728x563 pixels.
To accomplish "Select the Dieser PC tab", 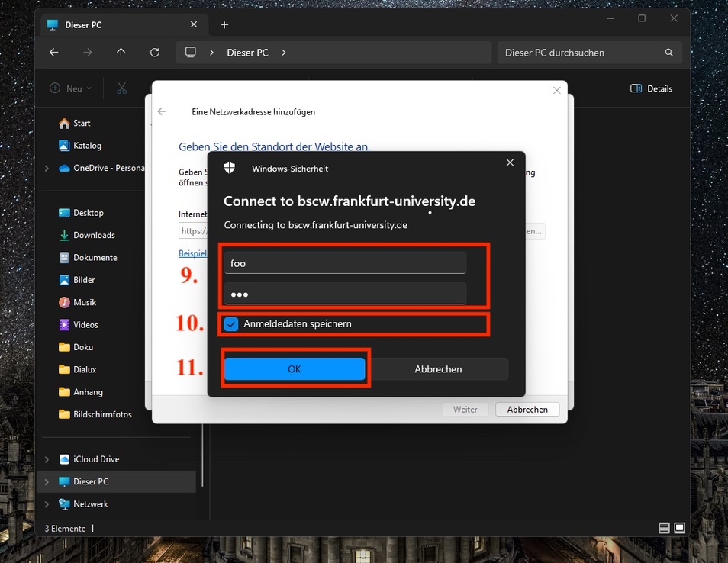I will pyautogui.click(x=124, y=24).
